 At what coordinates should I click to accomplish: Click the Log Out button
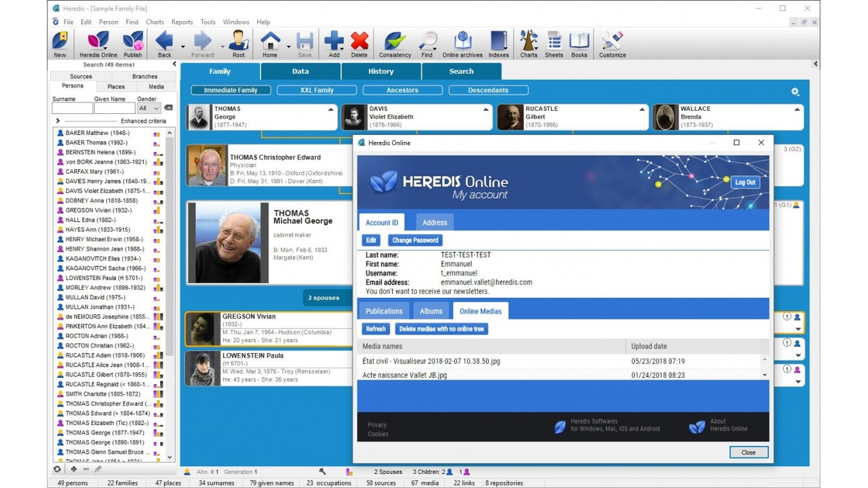[745, 182]
